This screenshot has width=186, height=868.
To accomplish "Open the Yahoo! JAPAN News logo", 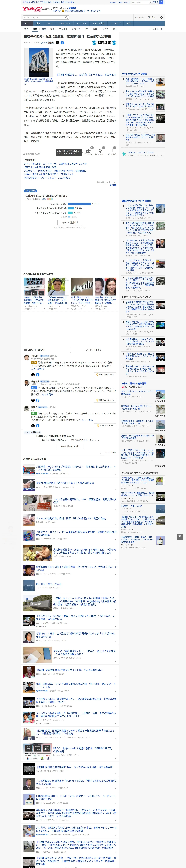I will click(37, 9).
